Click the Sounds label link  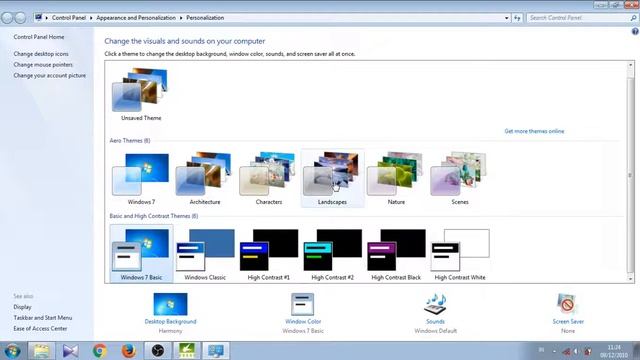click(435, 322)
